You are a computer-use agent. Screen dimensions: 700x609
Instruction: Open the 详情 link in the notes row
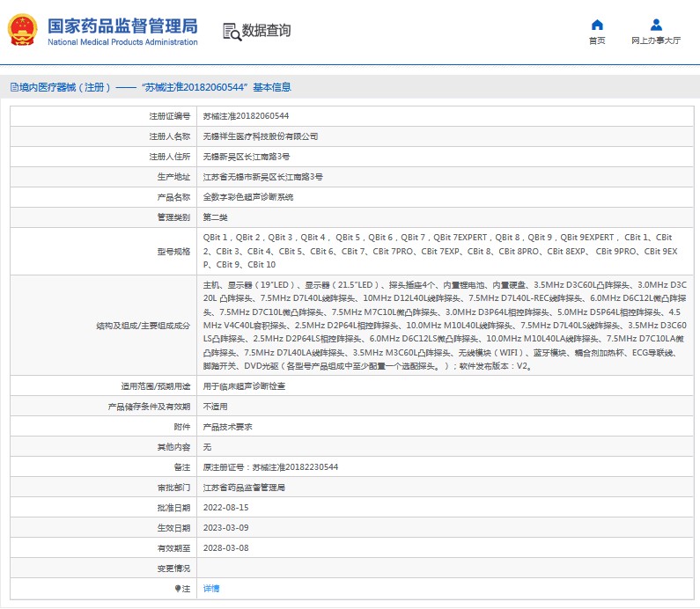(x=211, y=588)
